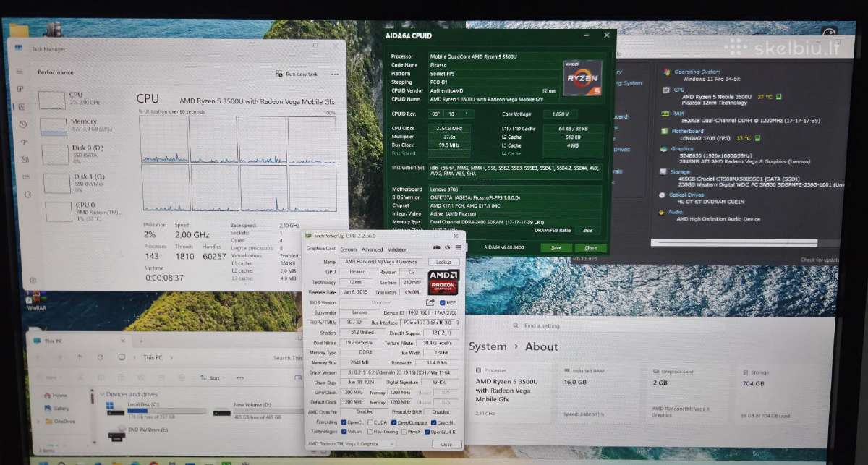
Task: Switch to Validation tab in GPU-Z
Action: tap(398, 249)
